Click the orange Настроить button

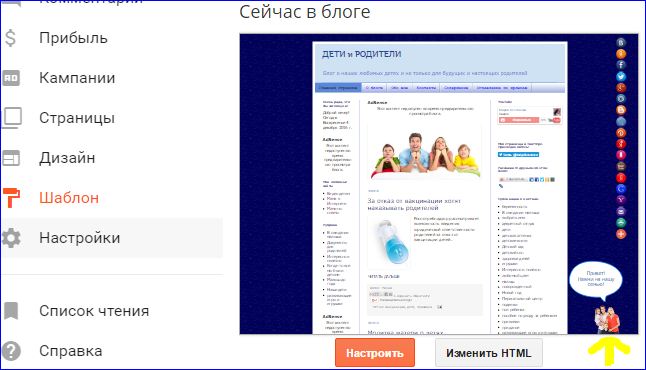pyautogui.click(x=375, y=353)
